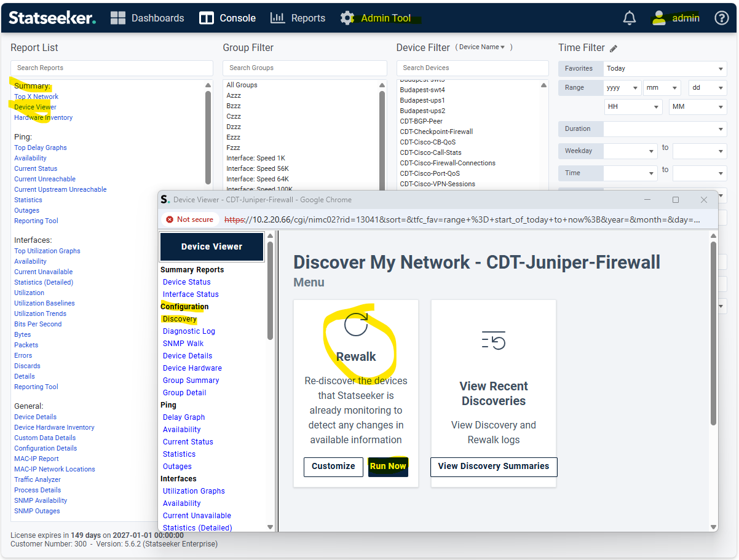The image size is (739, 560).
Task: Open the help question mark icon
Action: pos(721,18)
